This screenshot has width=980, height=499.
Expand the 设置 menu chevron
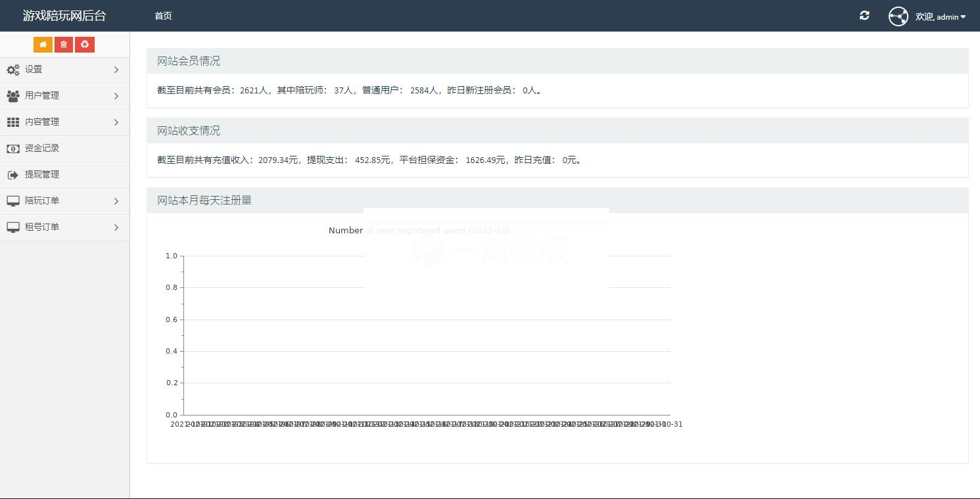click(116, 70)
